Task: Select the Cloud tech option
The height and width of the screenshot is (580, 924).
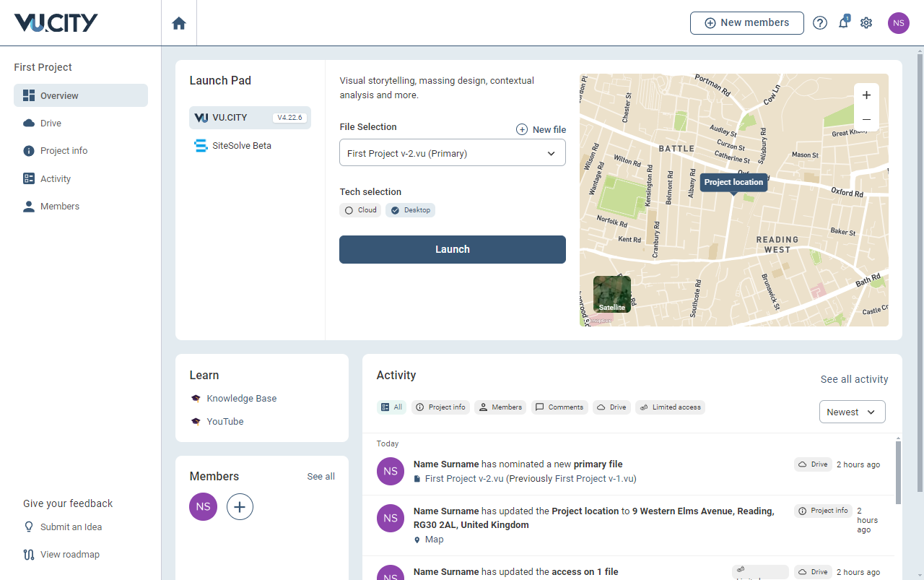Action: coord(360,210)
